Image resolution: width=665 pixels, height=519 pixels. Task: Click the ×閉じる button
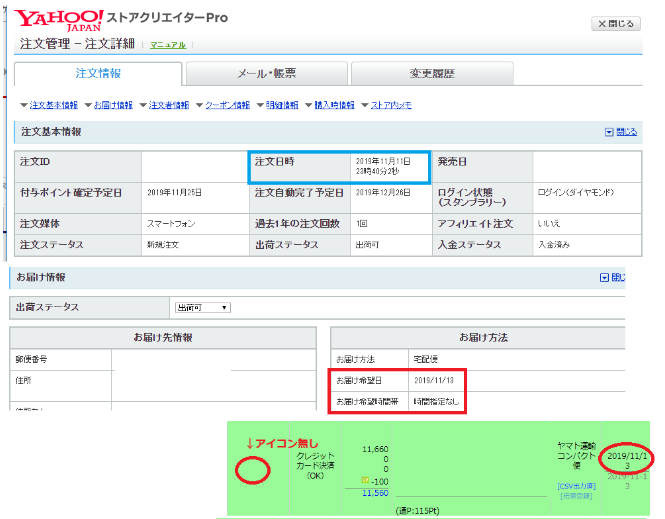pos(616,23)
